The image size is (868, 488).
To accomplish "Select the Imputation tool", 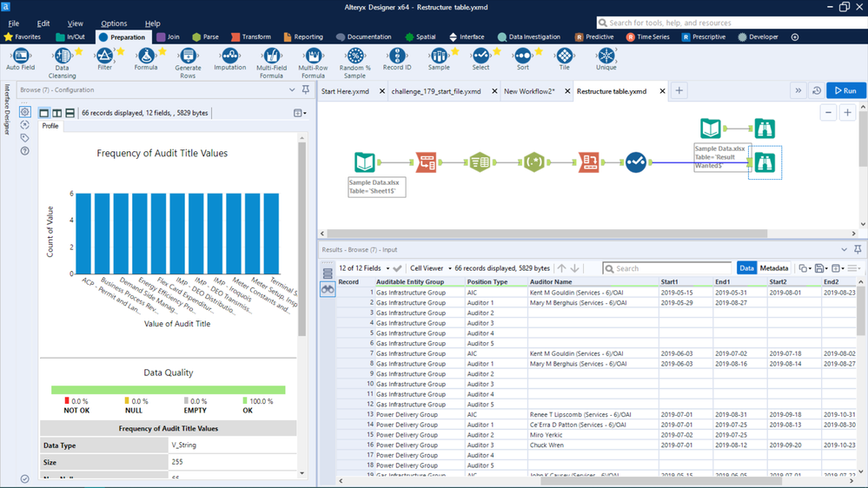I will click(229, 59).
